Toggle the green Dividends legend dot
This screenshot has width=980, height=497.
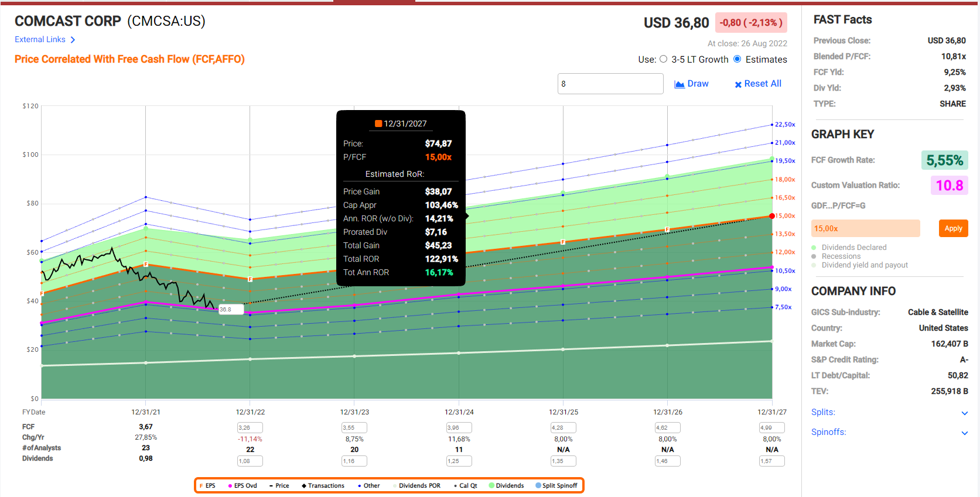coord(492,486)
